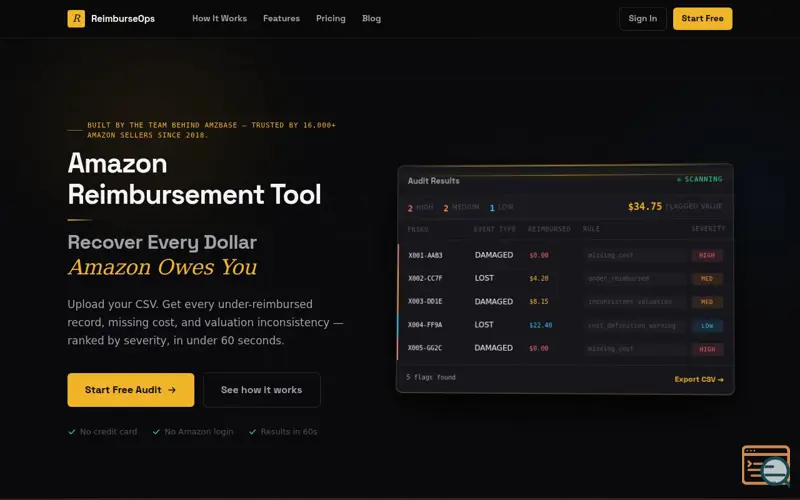Click the Start Free Audit button

(131, 390)
